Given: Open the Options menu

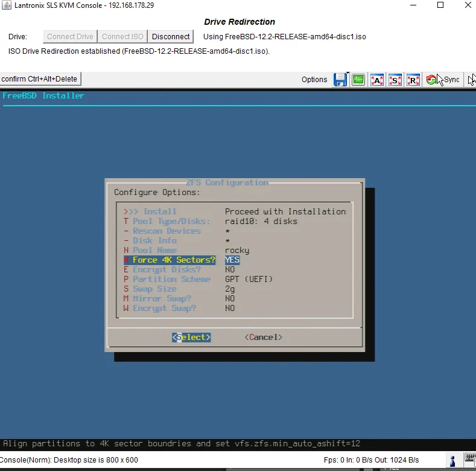Looking at the screenshot, I should [314, 80].
